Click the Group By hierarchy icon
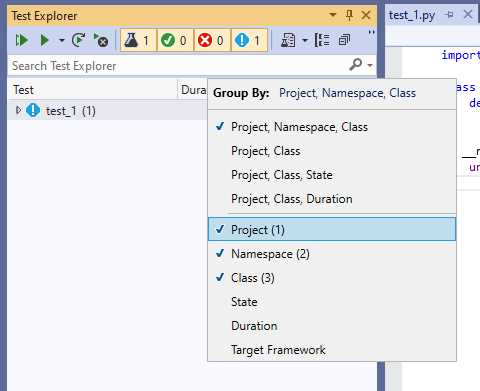 (322, 40)
